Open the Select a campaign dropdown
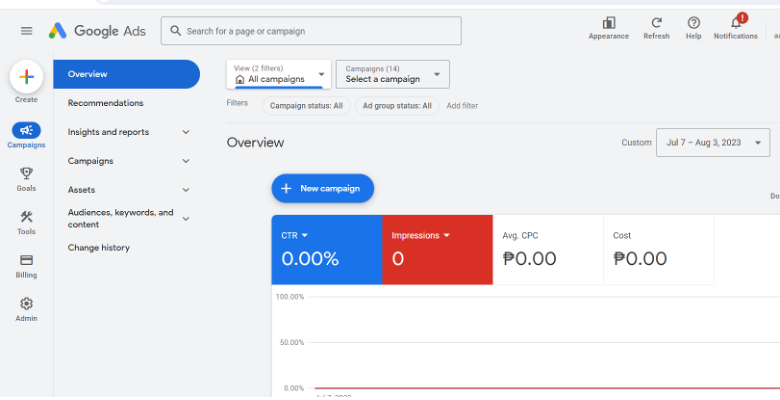This screenshot has height=400, width=780. (x=392, y=75)
